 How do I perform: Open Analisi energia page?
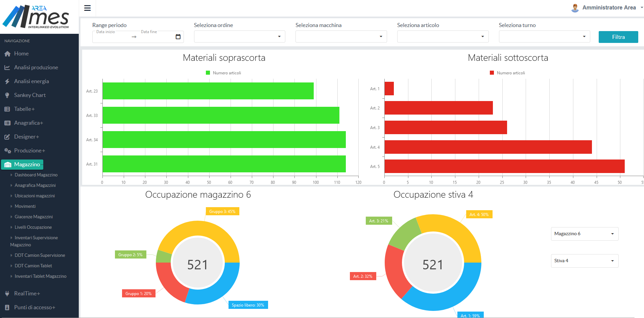(31, 81)
